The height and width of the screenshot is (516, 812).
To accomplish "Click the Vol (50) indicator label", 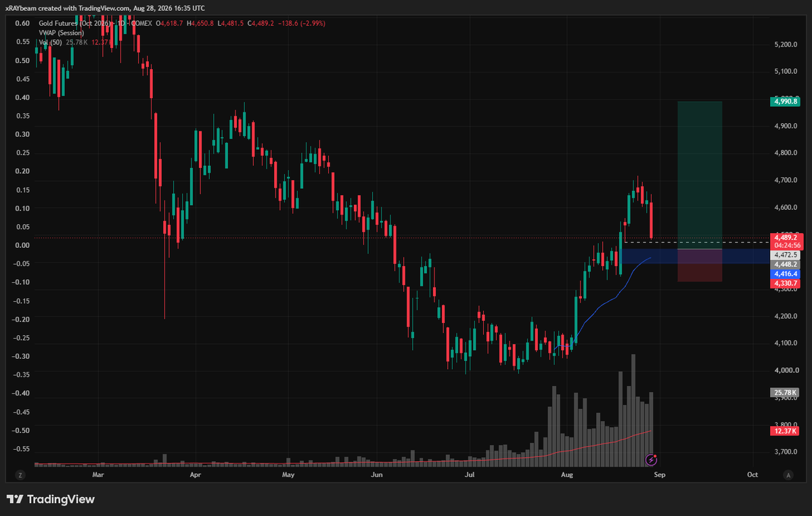I will click(50, 42).
